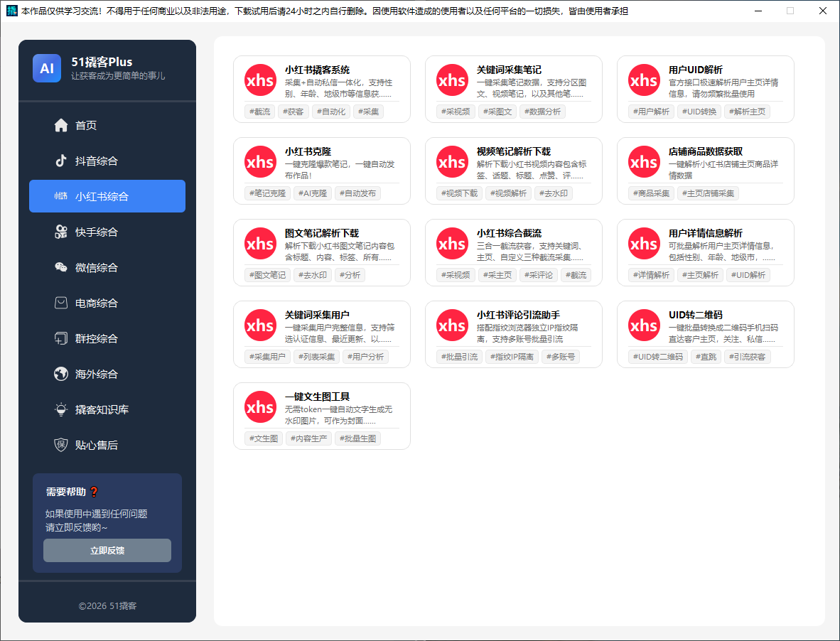
Task: Click the shield icon beside 贴心售后
Action: (x=61, y=445)
